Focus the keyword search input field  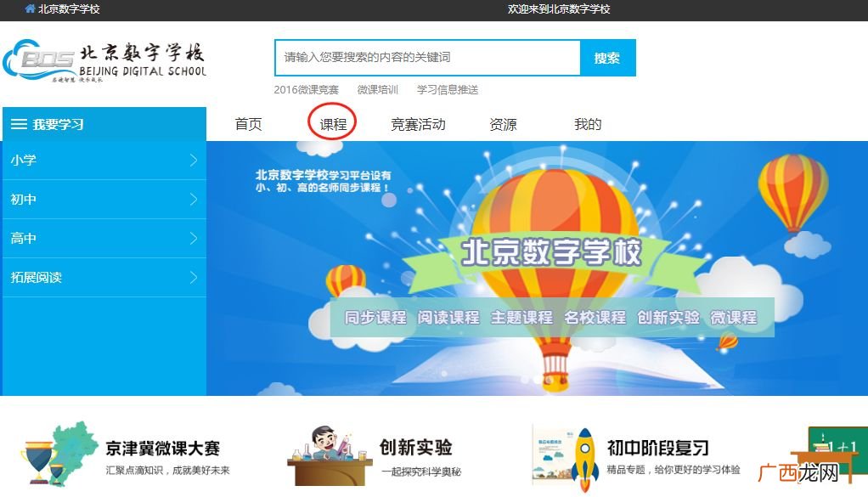(x=427, y=58)
